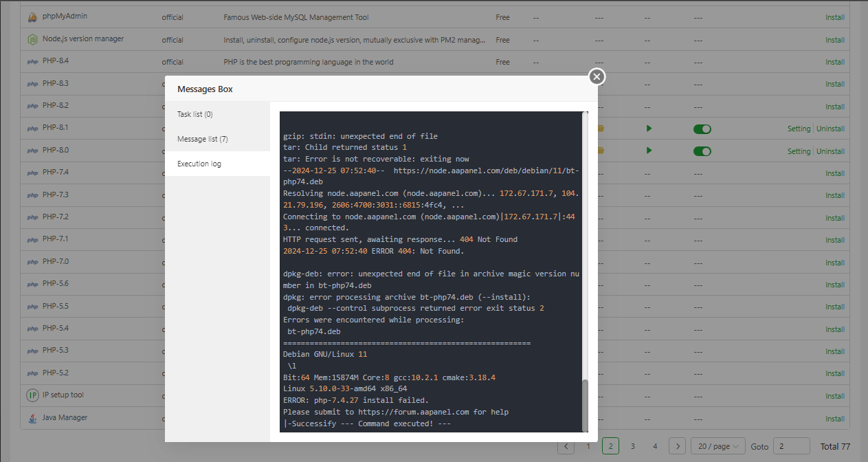This screenshot has width=868, height=462.
Task: Open the 20 / page dropdown
Action: [718, 446]
